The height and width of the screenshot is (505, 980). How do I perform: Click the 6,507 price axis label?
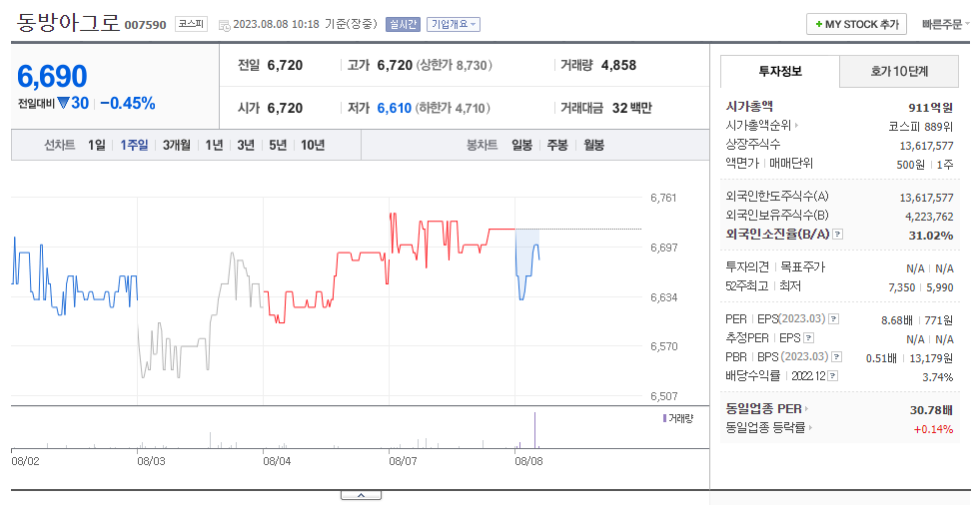[x=663, y=396]
